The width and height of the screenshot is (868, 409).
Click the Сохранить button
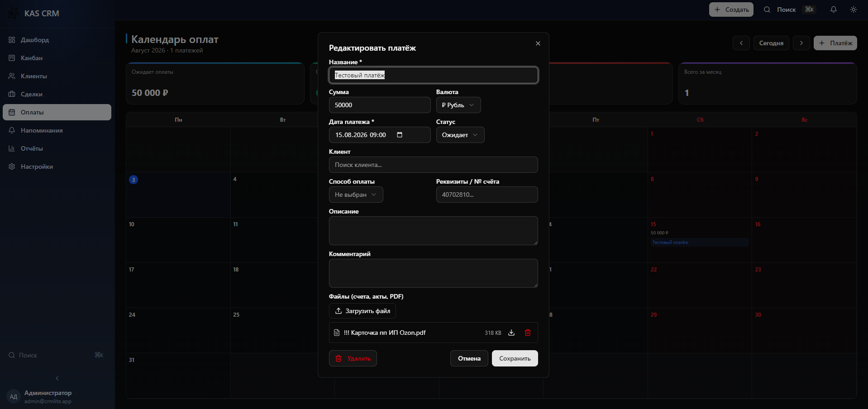coord(515,358)
